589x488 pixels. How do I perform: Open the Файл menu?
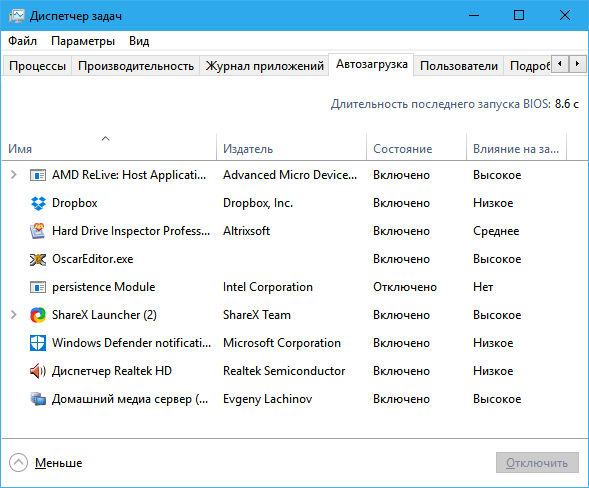(x=23, y=41)
